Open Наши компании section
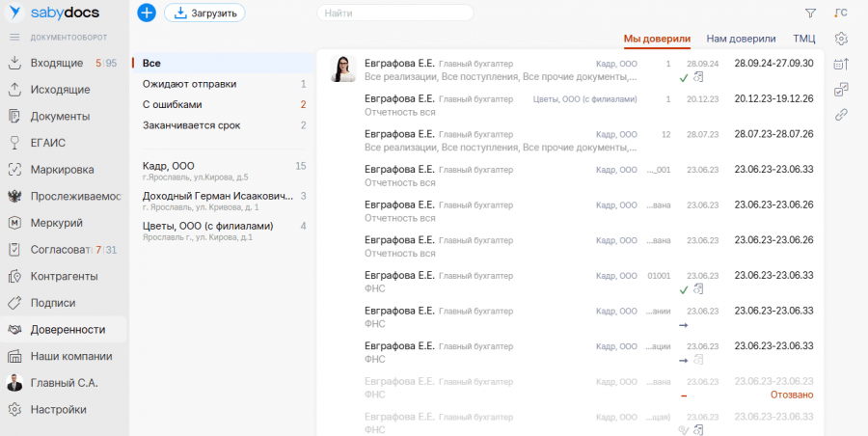Screen dimensions: 868x436 tap(70, 356)
